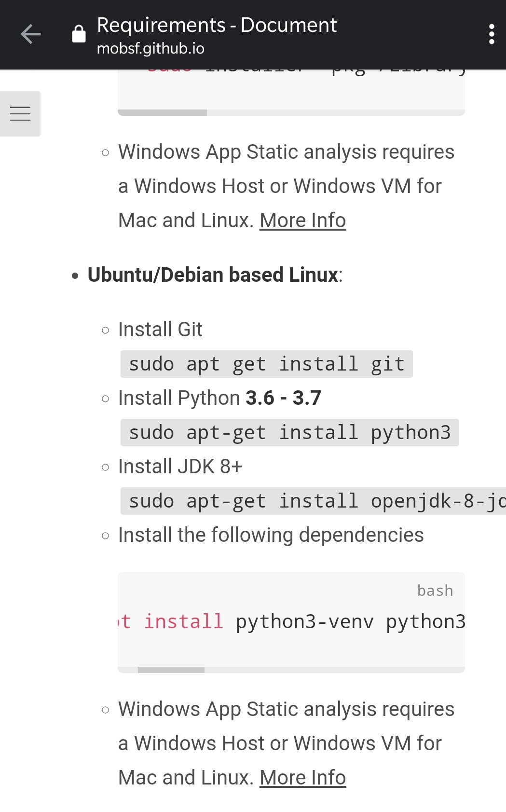This screenshot has height=812, width=506.
Task: Tap the padlock icon for site security info
Action: [x=78, y=34]
